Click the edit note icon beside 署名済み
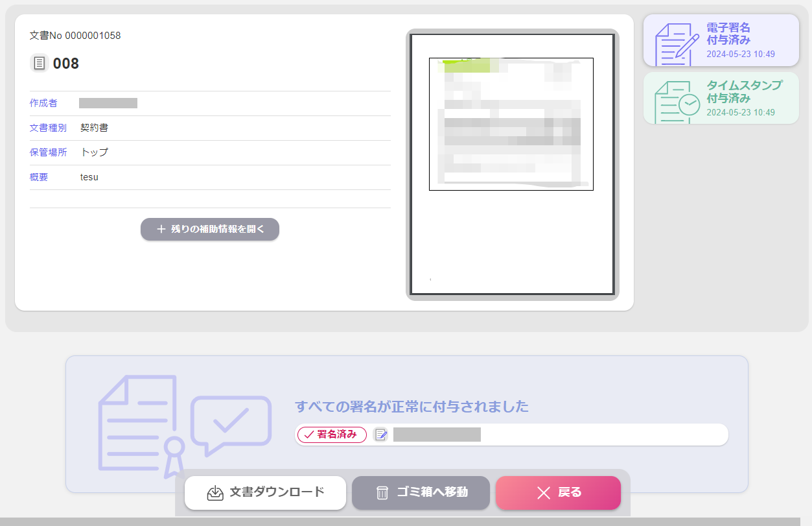812x526 pixels. [x=381, y=435]
